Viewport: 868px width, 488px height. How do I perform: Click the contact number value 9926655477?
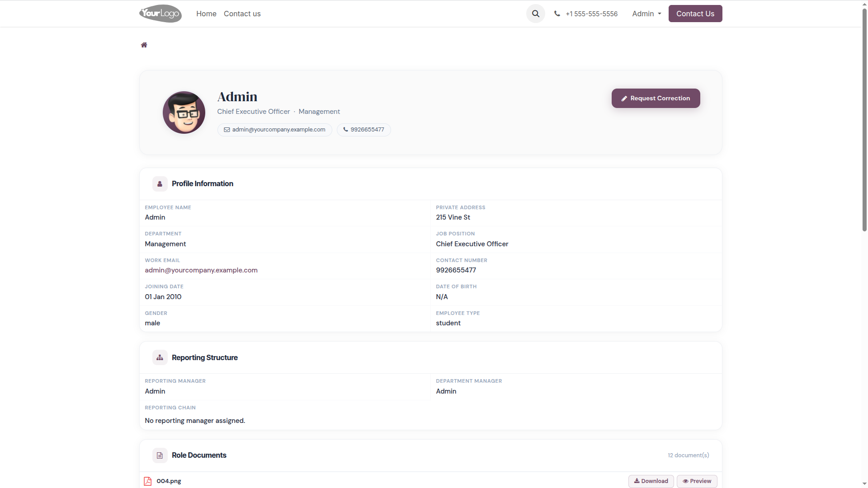pos(456,270)
